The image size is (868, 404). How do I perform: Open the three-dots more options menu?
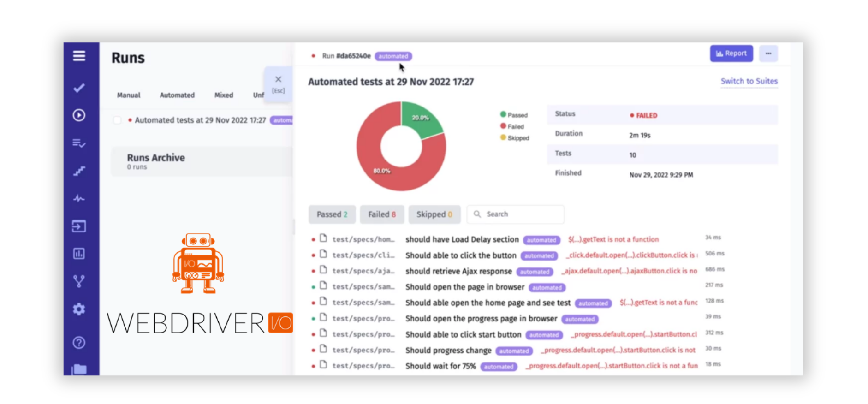pos(768,53)
